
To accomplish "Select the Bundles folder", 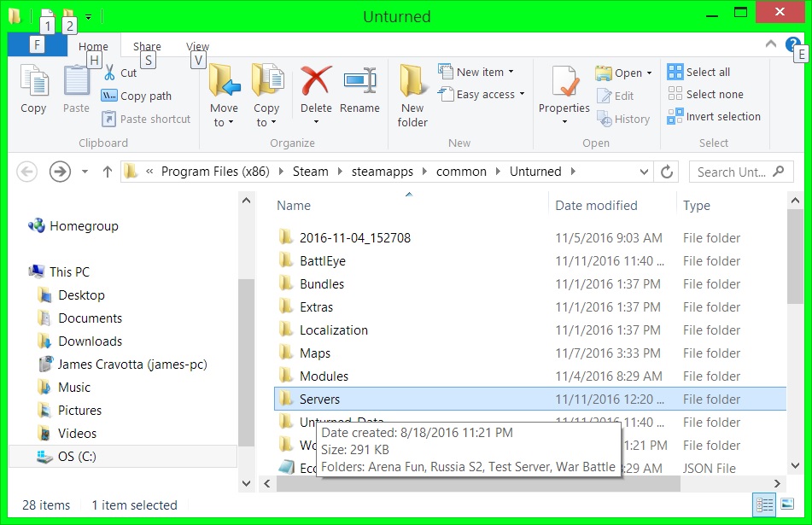I will click(x=529, y=283).
